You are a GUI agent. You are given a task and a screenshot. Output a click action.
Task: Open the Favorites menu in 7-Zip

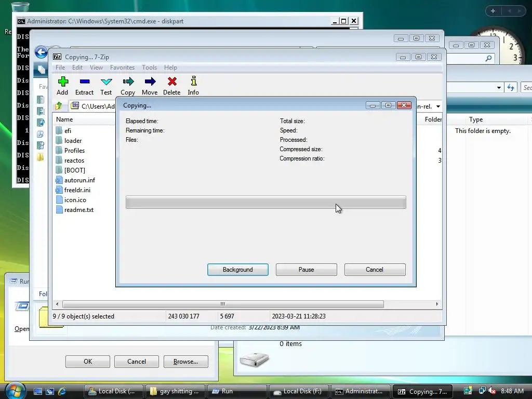[x=122, y=68]
